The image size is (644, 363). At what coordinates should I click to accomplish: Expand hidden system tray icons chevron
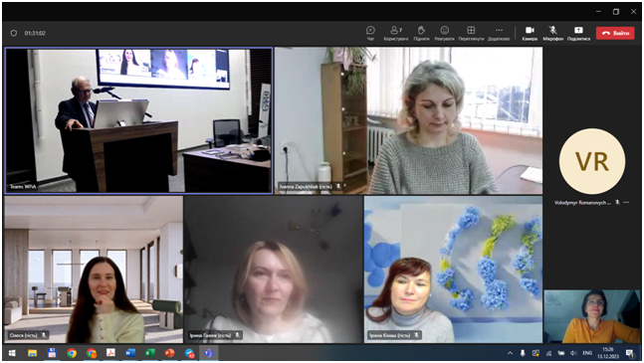pyautogui.click(x=510, y=353)
